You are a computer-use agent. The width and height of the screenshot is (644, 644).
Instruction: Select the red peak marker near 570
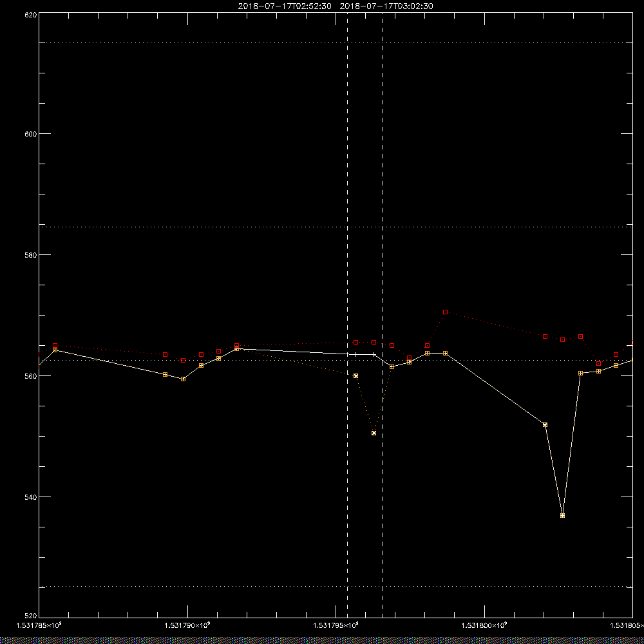(445, 312)
